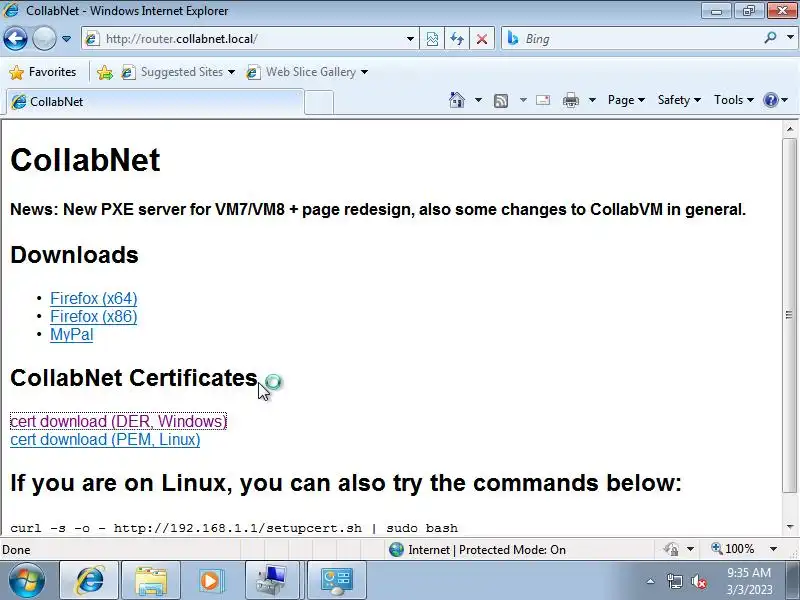Viewport: 800px width, 600px height.
Task: Click the vertical scrollbar thumb
Action: [790, 315]
